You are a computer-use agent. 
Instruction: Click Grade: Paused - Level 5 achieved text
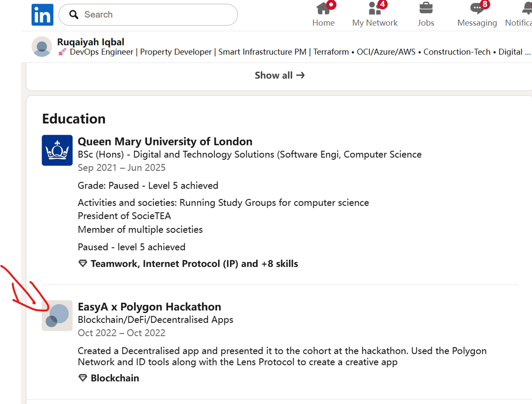(x=148, y=185)
